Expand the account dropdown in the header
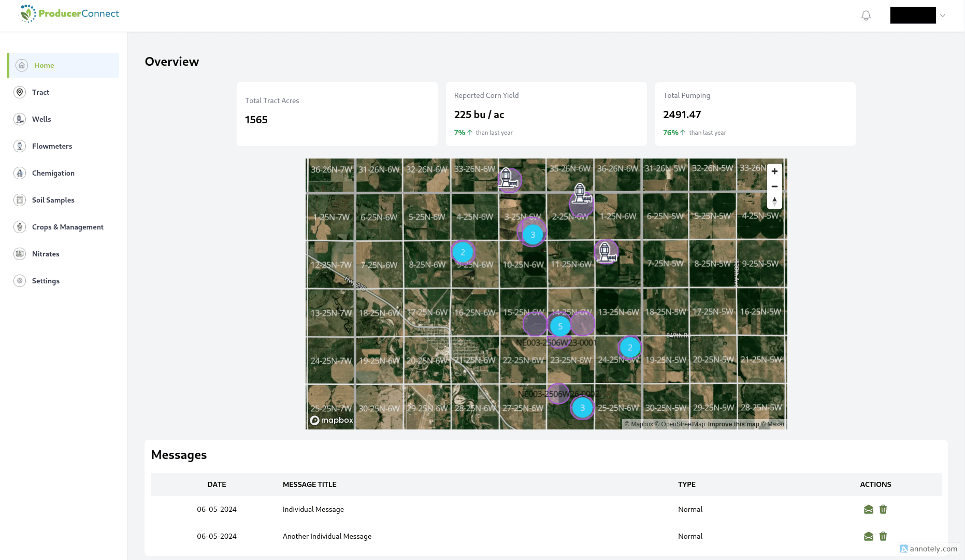This screenshot has width=965, height=560. (943, 16)
